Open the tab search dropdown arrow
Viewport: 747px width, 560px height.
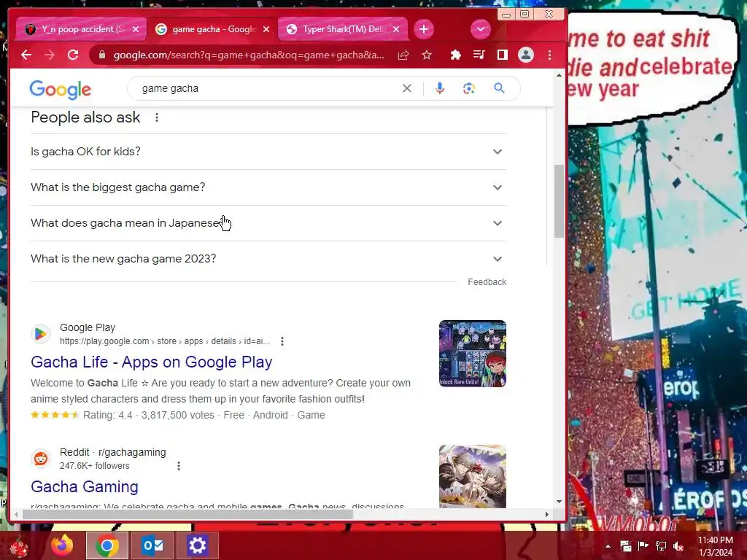pyautogui.click(x=480, y=29)
